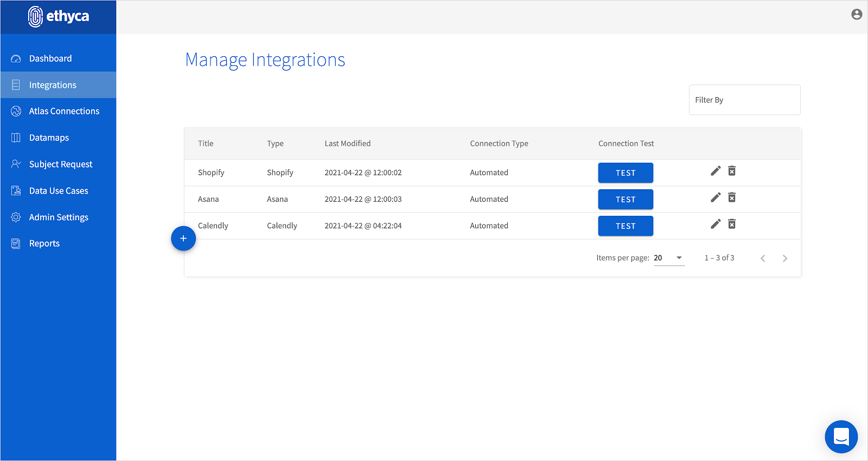The image size is (868, 461).
Task: Select the Calendly title cell
Action: [x=213, y=226]
